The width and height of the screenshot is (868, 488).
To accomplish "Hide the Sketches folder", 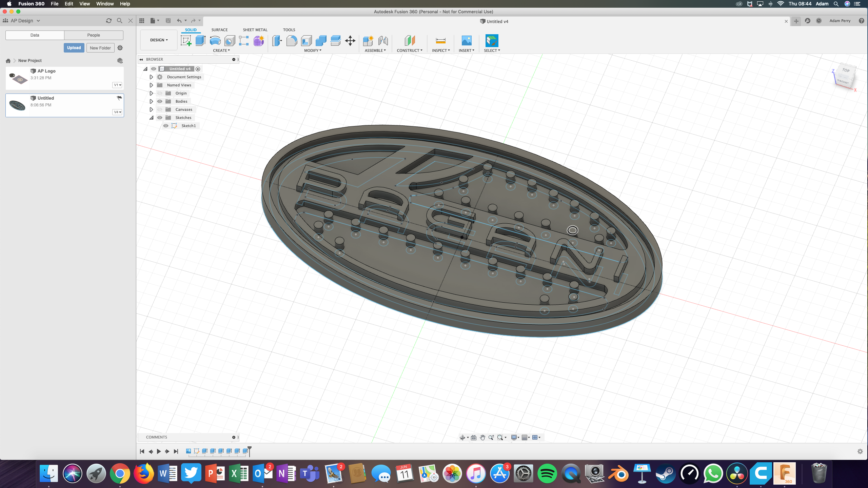I will (x=160, y=118).
